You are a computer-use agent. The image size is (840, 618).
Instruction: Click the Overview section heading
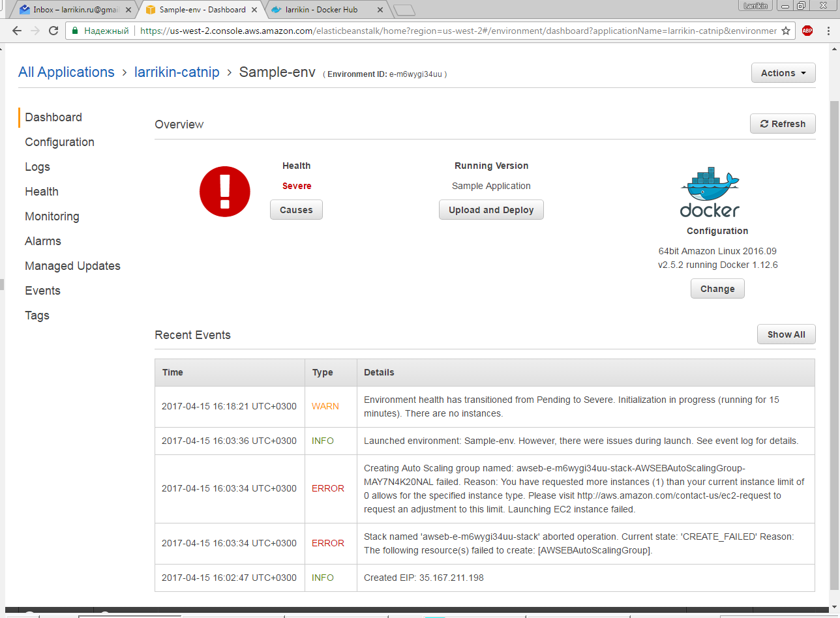coord(179,125)
